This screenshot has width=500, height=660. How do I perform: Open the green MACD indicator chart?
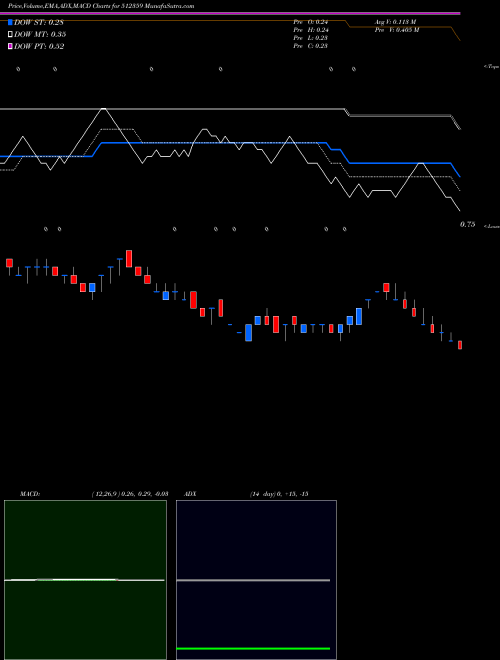point(85,580)
